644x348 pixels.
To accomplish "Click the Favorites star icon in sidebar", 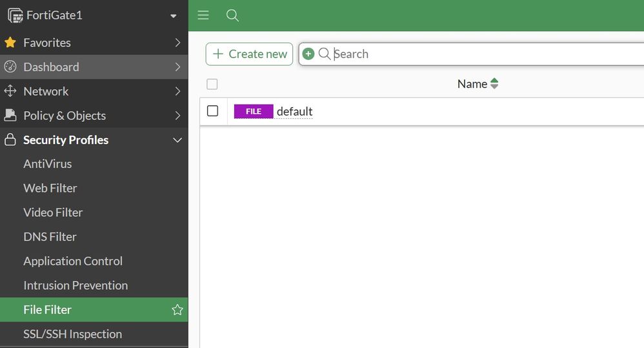I will coord(10,43).
